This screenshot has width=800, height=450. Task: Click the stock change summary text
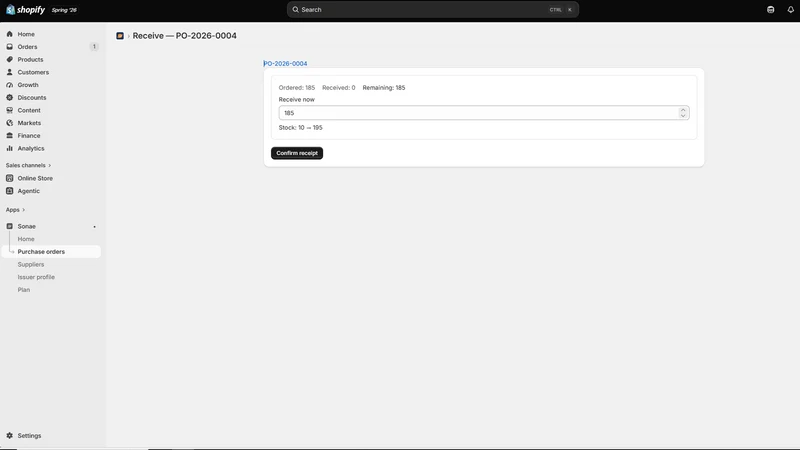(x=301, y=128)
